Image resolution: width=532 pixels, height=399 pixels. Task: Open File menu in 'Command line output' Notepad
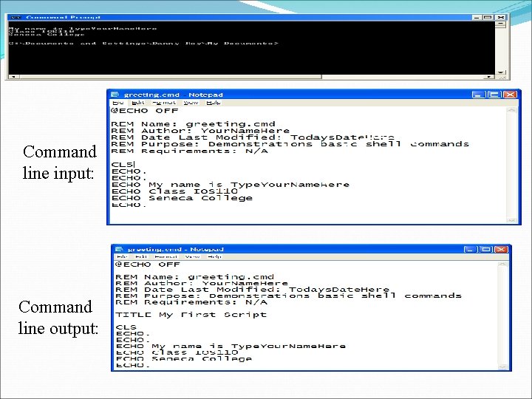coord(122,256)
